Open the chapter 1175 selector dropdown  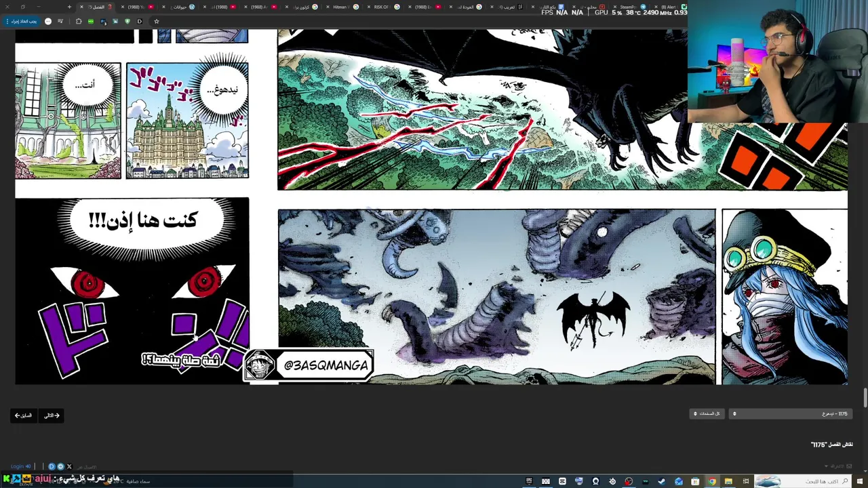click(790, 413)
